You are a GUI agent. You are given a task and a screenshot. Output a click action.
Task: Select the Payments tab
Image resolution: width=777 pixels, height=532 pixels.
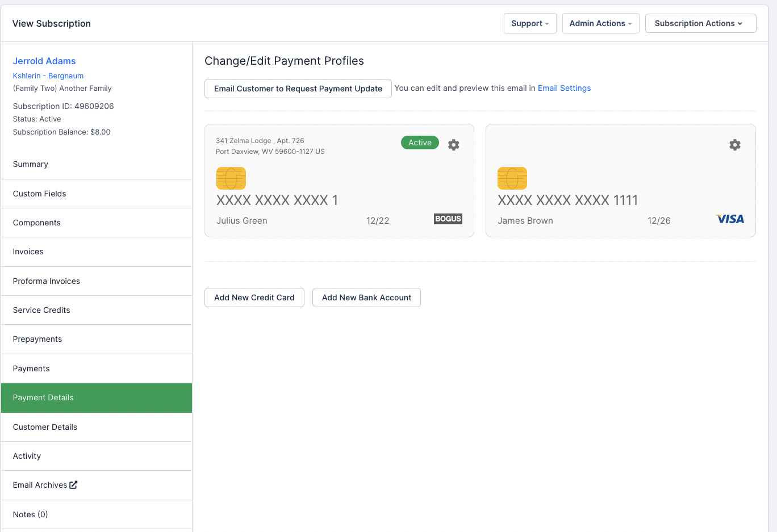pos(31,368)
